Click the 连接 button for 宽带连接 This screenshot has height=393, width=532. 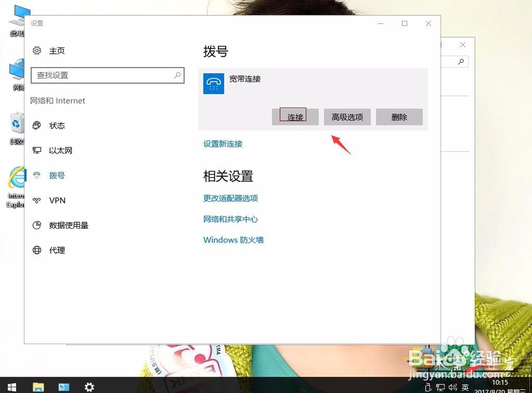click(x=295, y=116)
